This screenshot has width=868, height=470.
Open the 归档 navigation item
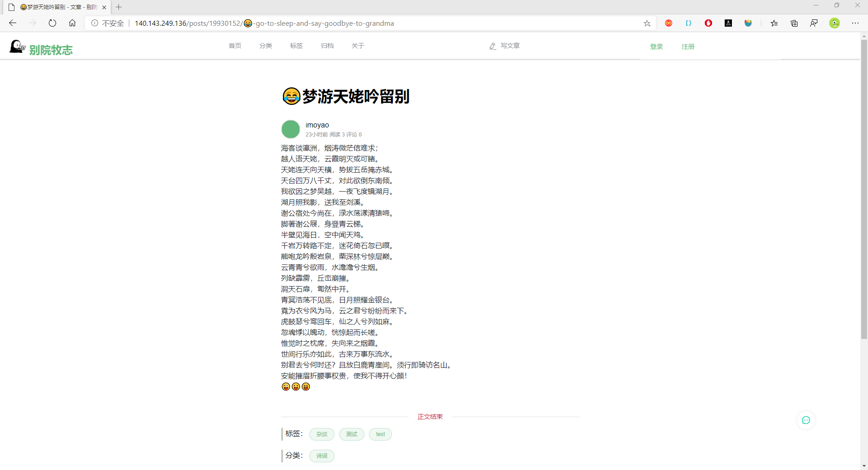pos(327,46)
